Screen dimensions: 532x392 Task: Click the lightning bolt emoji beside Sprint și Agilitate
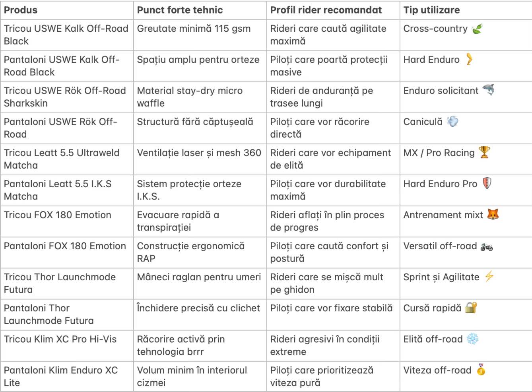[x=489, y=276]
